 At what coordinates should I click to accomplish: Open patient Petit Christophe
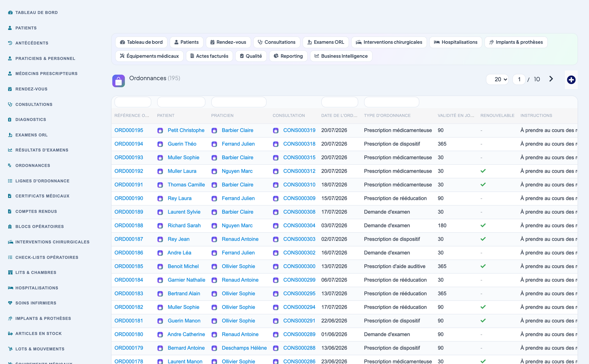tap(186, 130)
